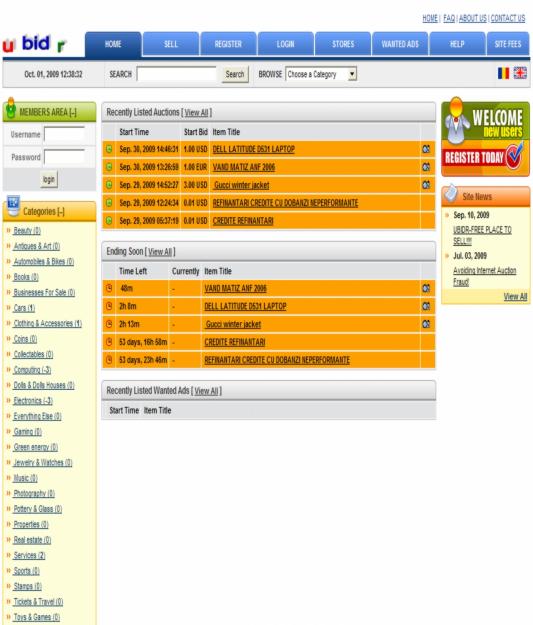Open the WANTED ADS tab
The width and height of the screenshot is (533, 625).
(400, 44)
